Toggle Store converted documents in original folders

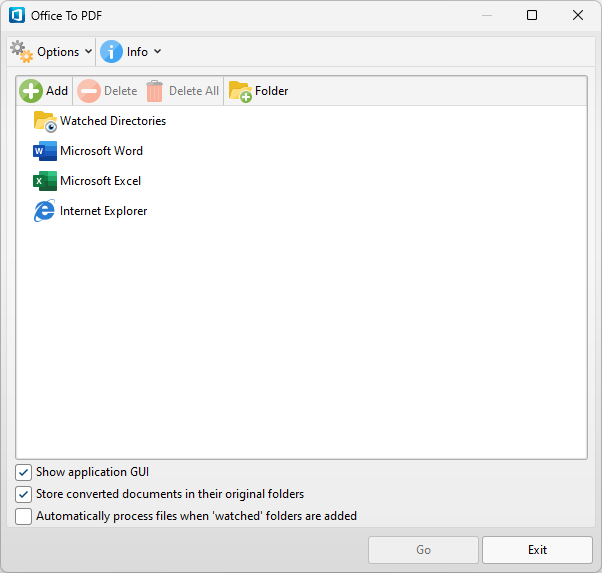click(23, 494)
